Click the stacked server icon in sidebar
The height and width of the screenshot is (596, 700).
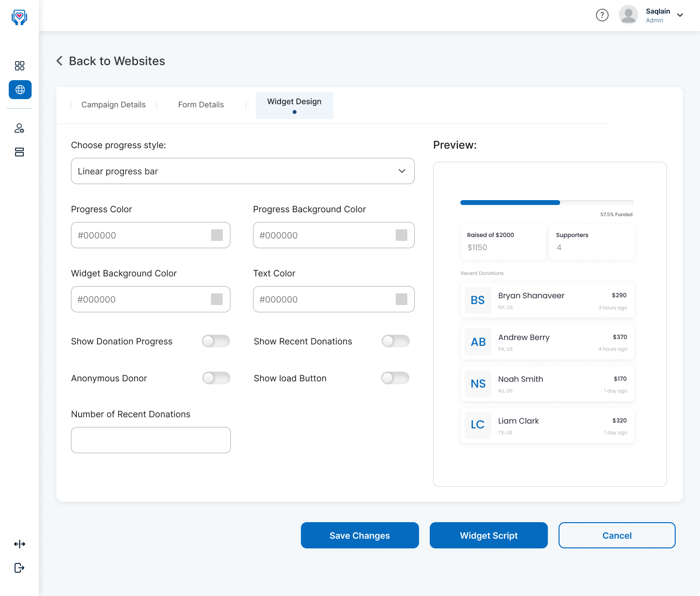point(19,152)
